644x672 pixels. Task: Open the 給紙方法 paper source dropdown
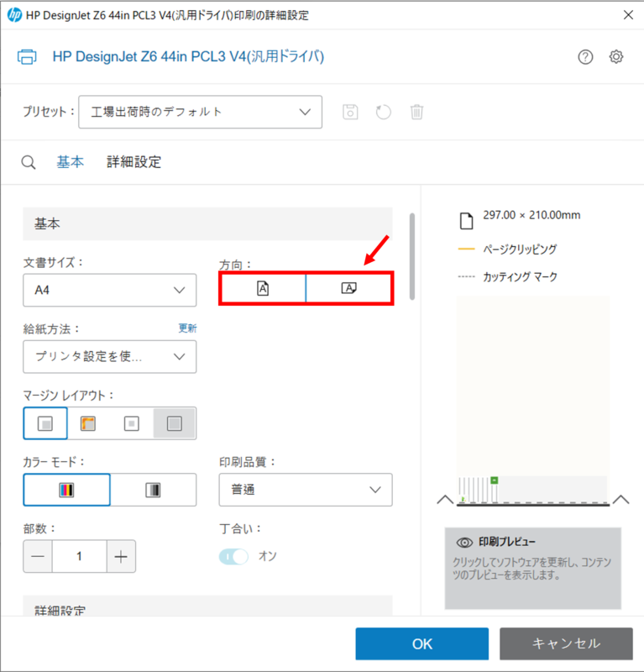110,356
